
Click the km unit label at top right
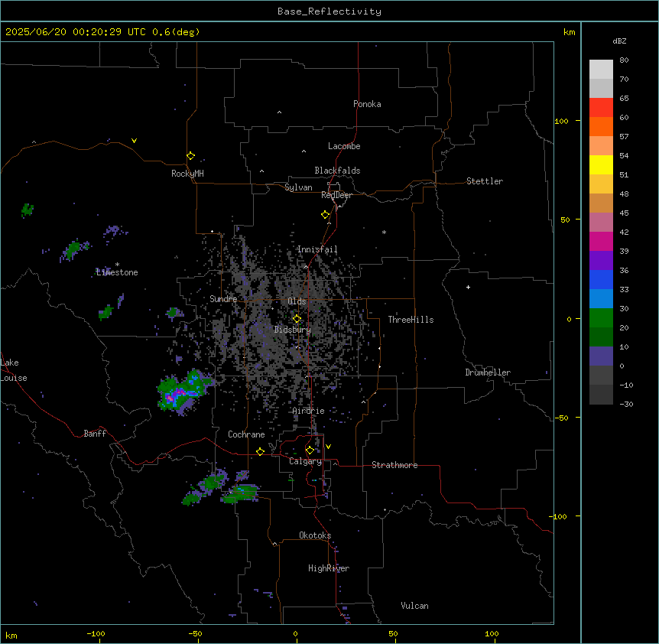click(569, 32)
